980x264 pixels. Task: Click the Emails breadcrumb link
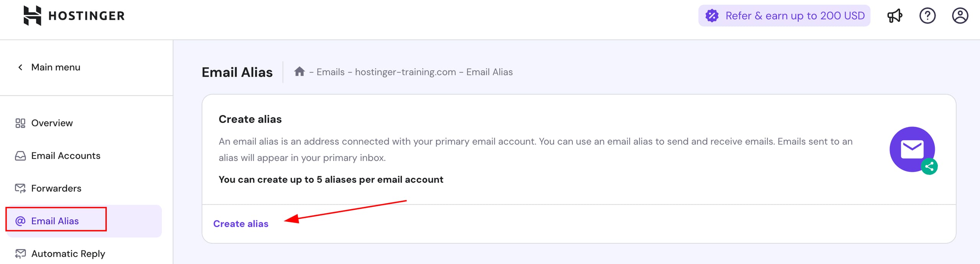click(x=330, y=72)
